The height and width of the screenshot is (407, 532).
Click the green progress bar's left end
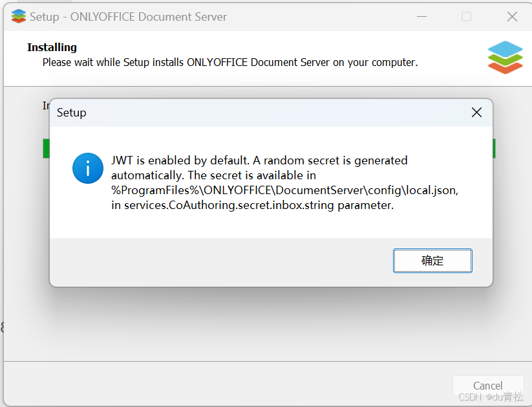[46, 148]
